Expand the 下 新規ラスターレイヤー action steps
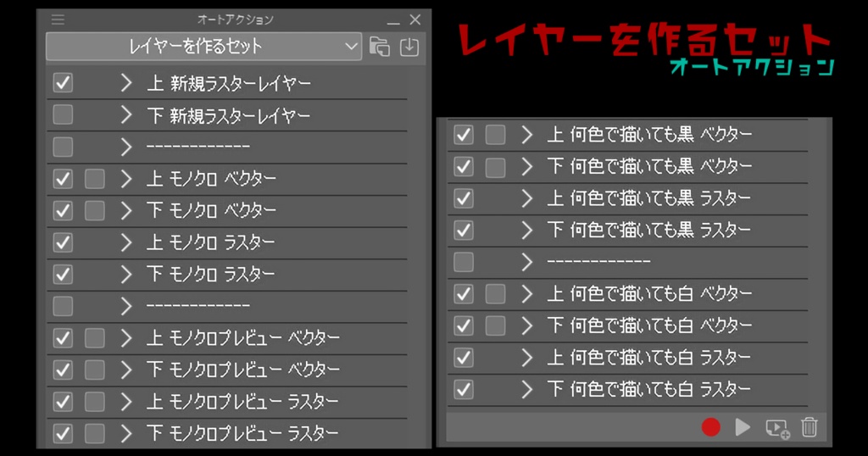This screenshot has height=456, width=868. click(127, 115)
